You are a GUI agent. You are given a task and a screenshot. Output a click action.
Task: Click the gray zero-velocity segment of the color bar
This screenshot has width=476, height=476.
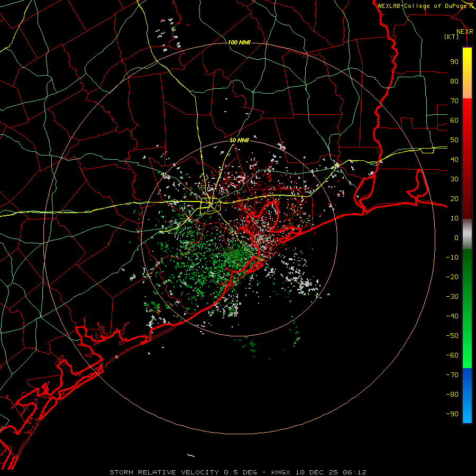click(467, 234)
